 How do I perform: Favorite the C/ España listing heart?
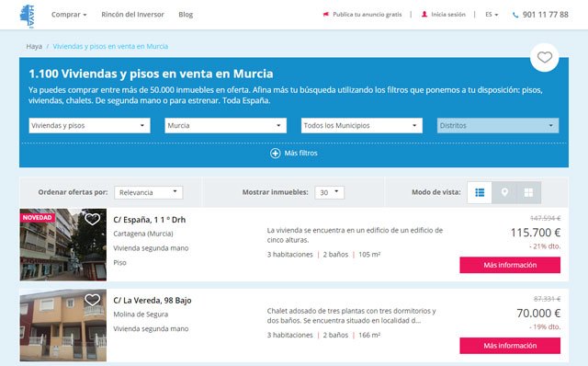pos(92,219)
